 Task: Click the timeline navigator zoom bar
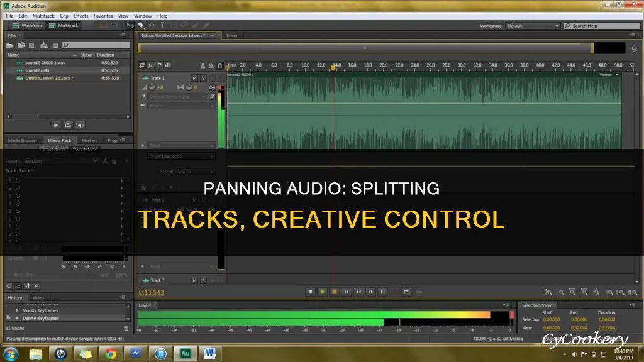pos(365,48)
